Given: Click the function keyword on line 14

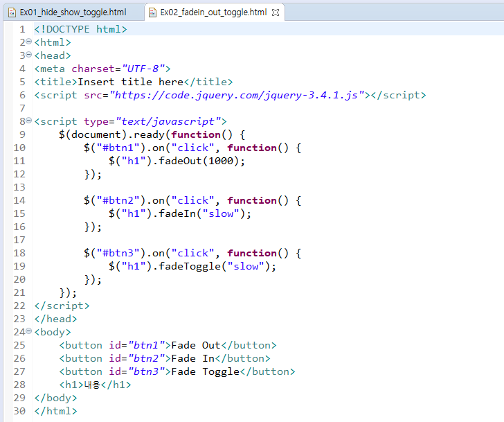Looking at the screenshot, I should (x=252, y=201).
